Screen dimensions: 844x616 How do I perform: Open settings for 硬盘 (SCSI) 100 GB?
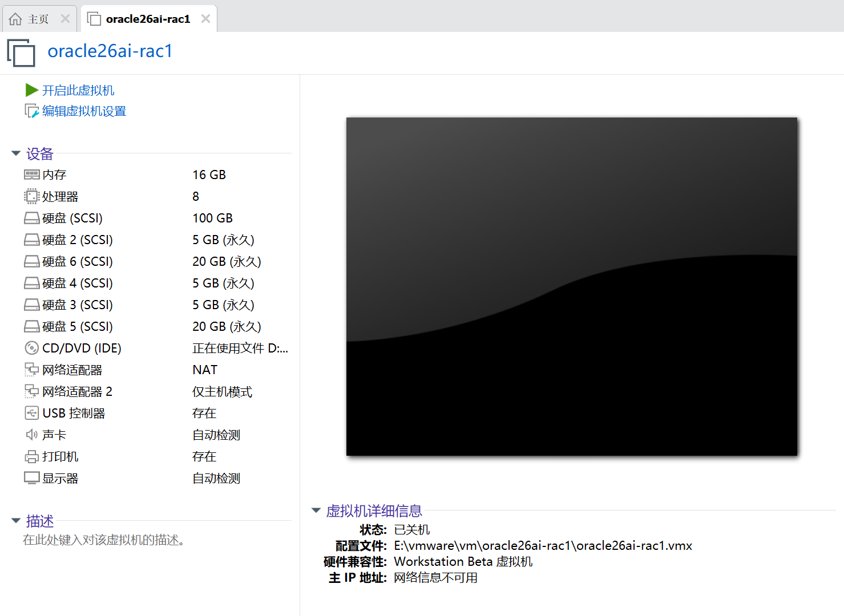pyautogui.click(x=72, y=218)
